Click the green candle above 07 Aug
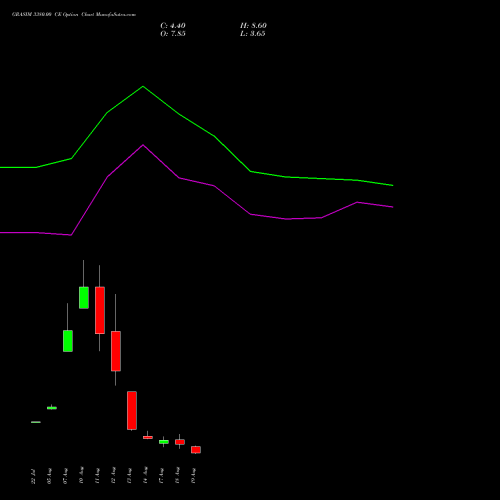Screen dimensions: 500x500 pyautogui.click(x=68, y=341)
